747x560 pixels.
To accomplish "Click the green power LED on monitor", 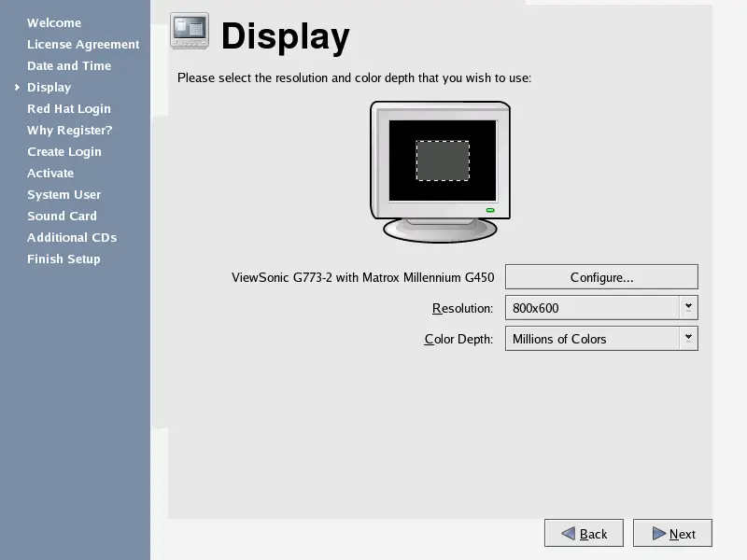I will click(x=490, y=211).
